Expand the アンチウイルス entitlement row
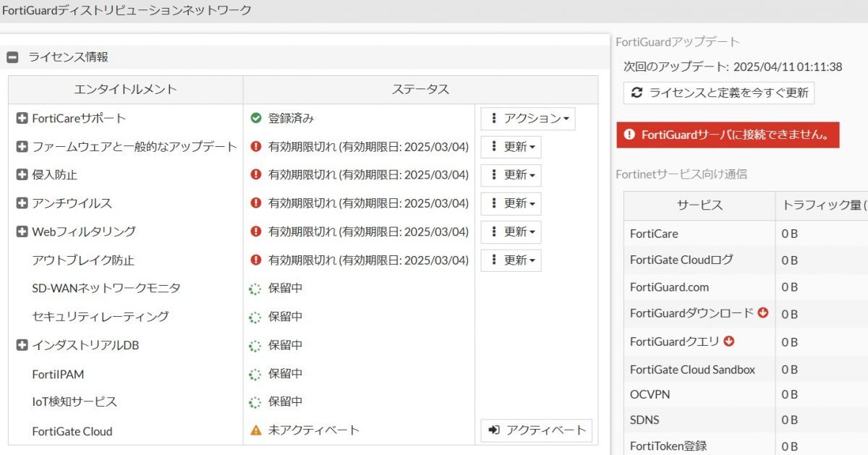Image resolution: width=868 pixels, height=455 pixels. [x=22, y=203]
